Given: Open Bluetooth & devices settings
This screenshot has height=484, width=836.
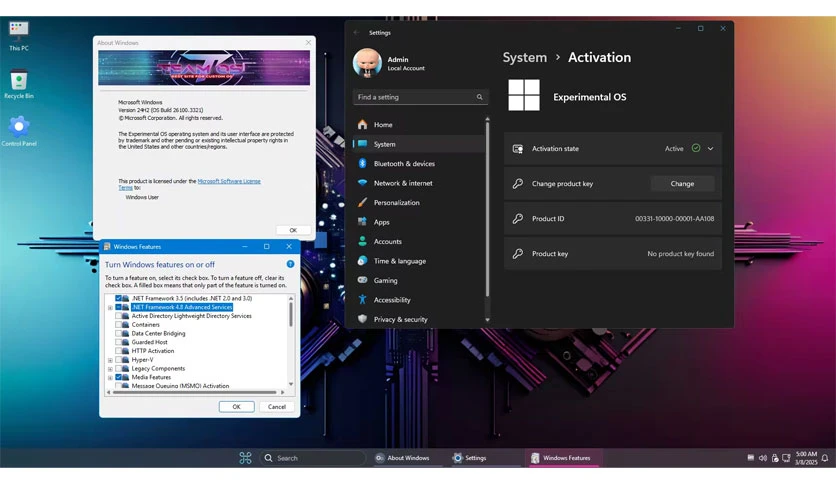Looking at the screenshot, I should [419, 163].
